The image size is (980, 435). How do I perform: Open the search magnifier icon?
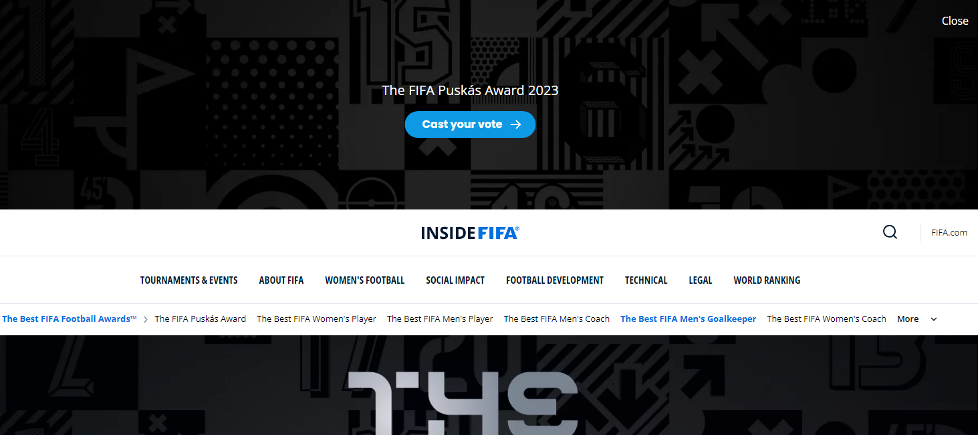[890, 232]
